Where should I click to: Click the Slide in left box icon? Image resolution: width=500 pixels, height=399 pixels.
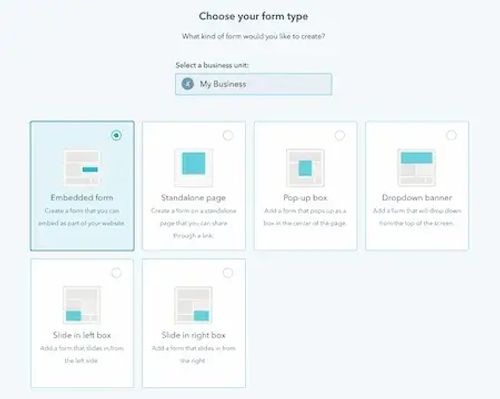82,305
